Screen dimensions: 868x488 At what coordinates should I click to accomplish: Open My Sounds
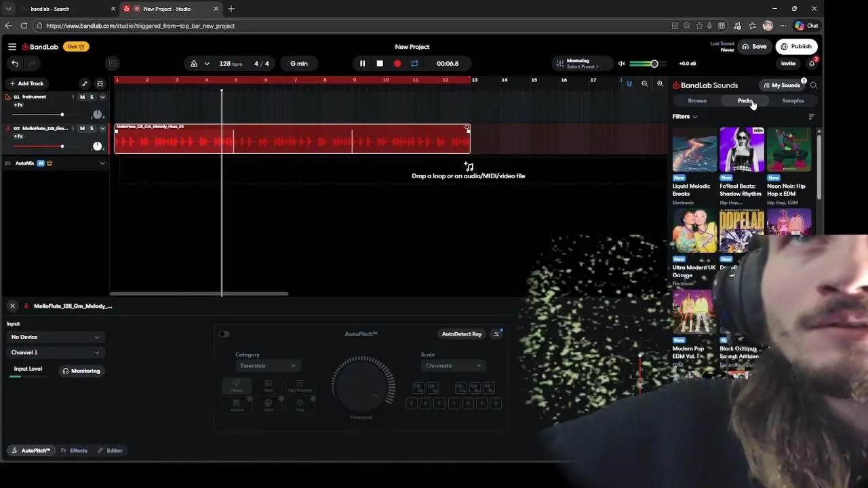781,85
